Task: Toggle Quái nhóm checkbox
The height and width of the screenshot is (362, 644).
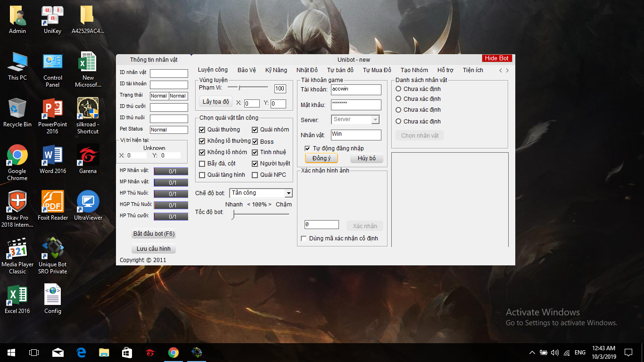Action: point(255,130)
